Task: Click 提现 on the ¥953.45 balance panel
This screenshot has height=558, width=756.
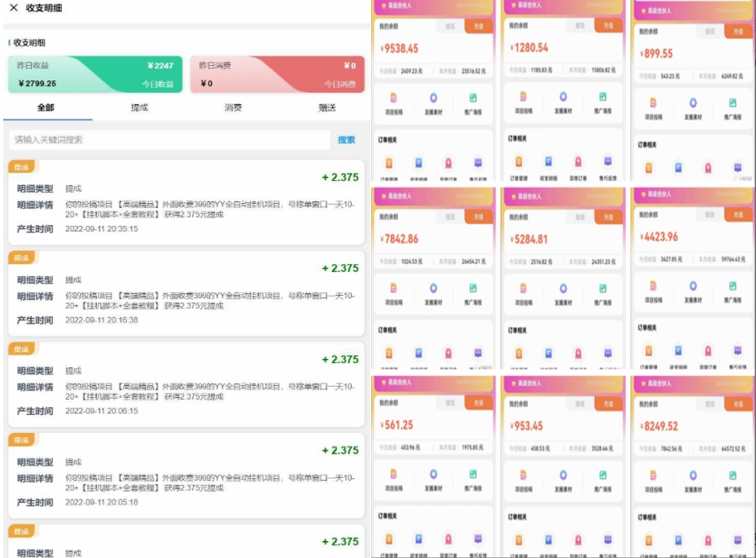Action: [580, 404]
